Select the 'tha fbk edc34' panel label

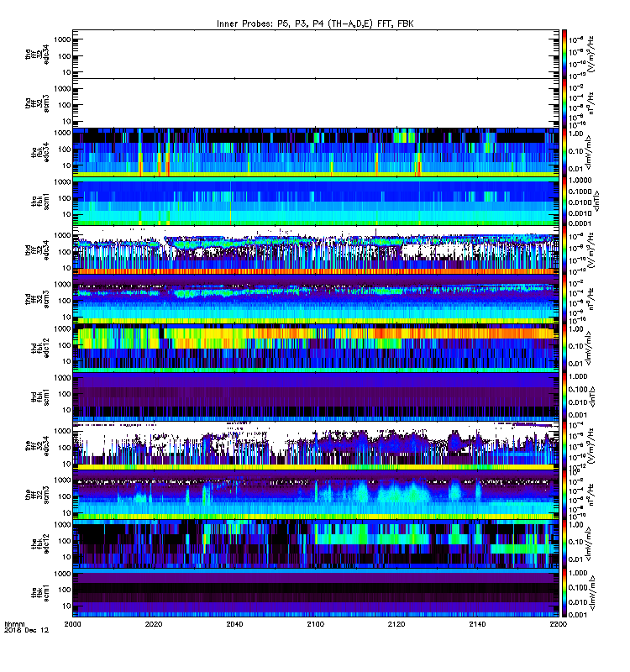(x=40, y=152)
